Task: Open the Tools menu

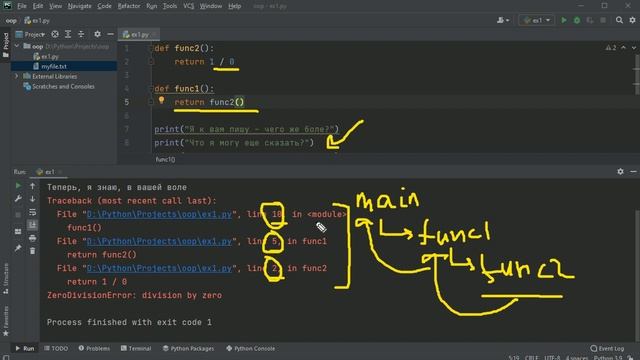Action: point(170,6)
